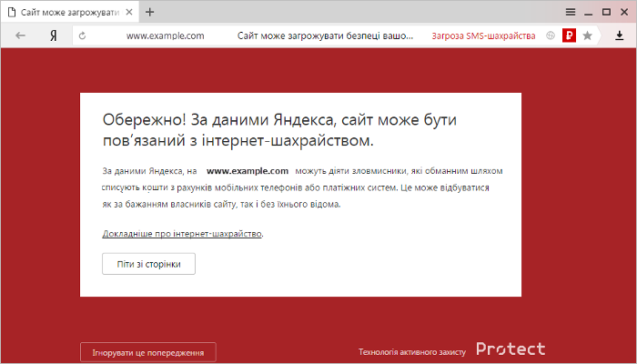Screen dimensions: 637x364
Task: Close the browser window
Action: click(624, 12)
